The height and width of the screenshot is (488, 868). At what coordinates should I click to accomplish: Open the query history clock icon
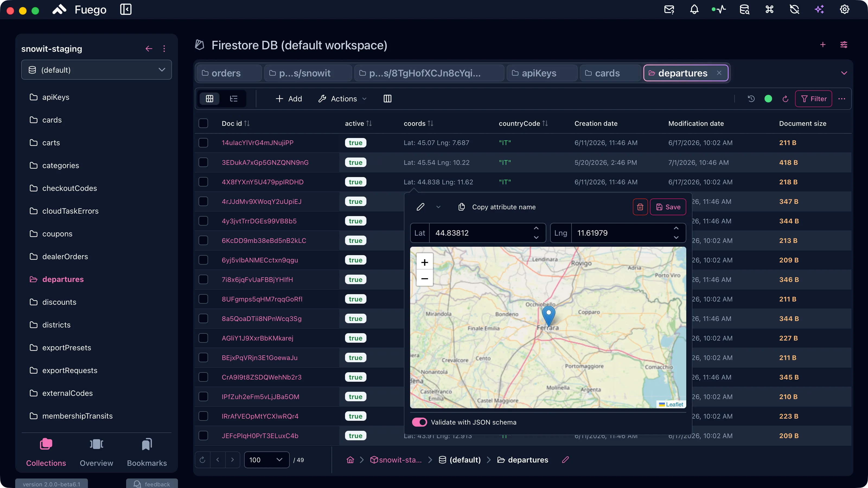751,99
